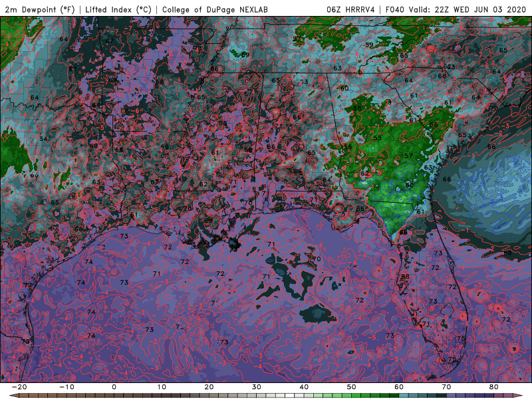
Task: Click the "2m Dewpoint (°F)" title text
Action: coord(40,9)
